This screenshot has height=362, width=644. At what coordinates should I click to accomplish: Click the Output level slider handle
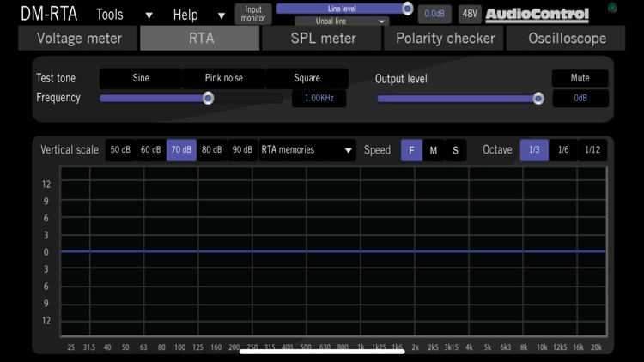pos(538,99)
